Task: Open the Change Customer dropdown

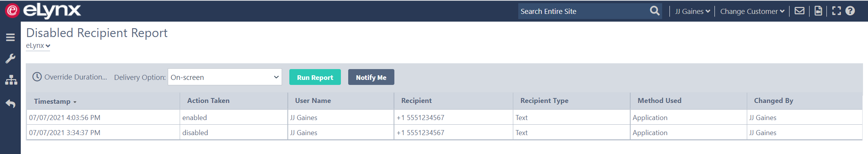Action: (752, 12)
